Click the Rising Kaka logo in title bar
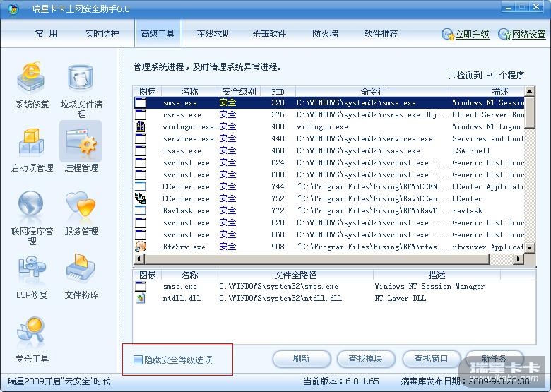551x392 pixels. click(x=13, y=8)
